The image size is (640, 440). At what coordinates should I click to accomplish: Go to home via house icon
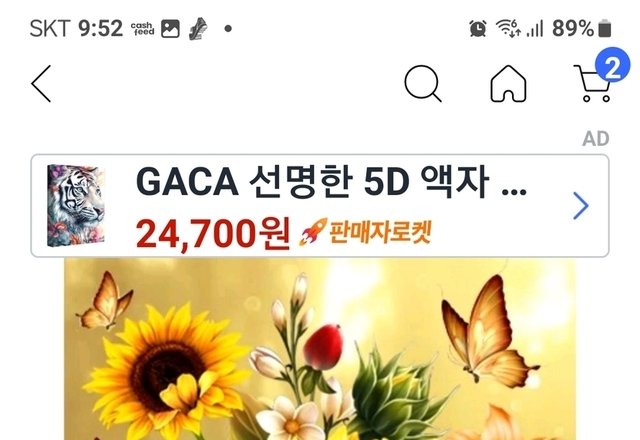coord(508,83)
